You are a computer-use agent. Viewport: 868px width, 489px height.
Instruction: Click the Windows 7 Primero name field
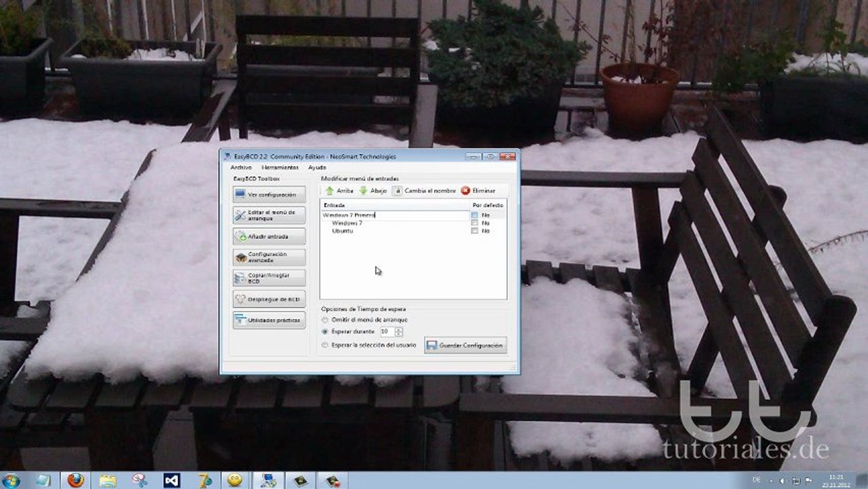tap(396, 215)
